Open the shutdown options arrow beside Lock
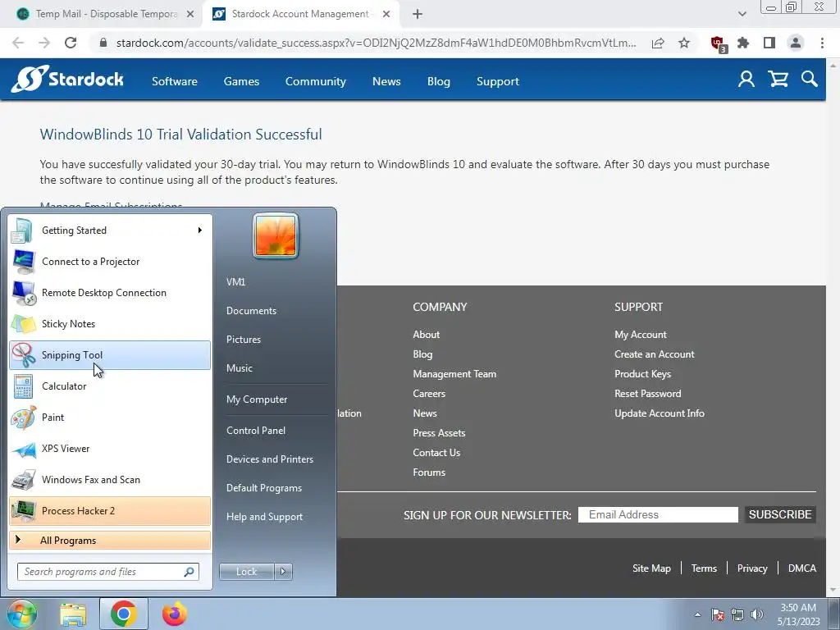Image resolution: width=840 pixels, height=630 pixels. [x=283, y=572]
